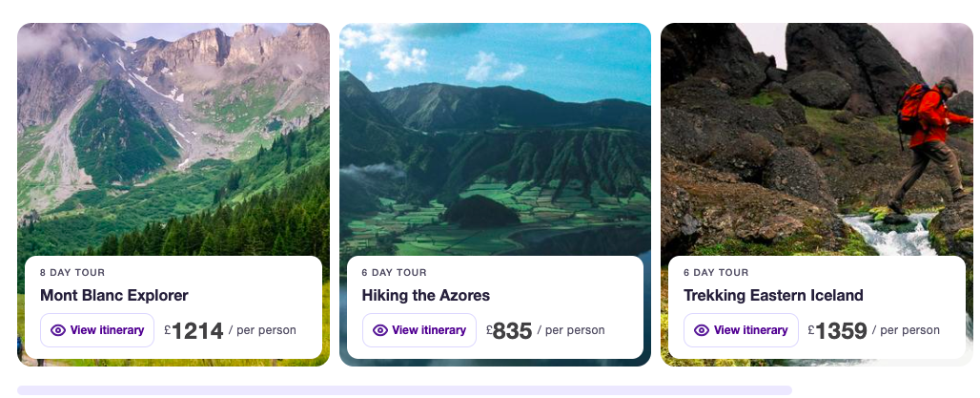Screen dimensions: 980x398
Task: Click per person text on Iceland card
Action: 909,330
